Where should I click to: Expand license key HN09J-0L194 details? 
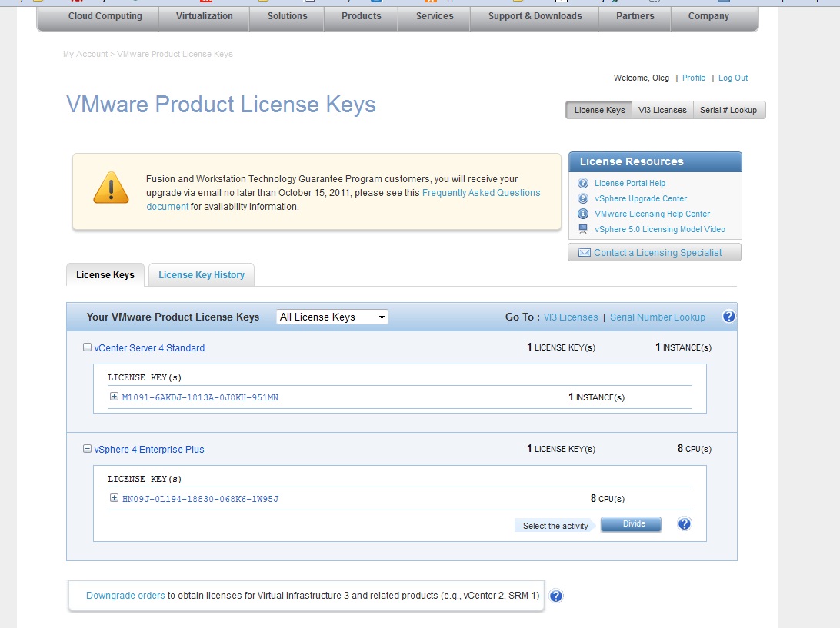pyautogui.click(x=114, y=498)
